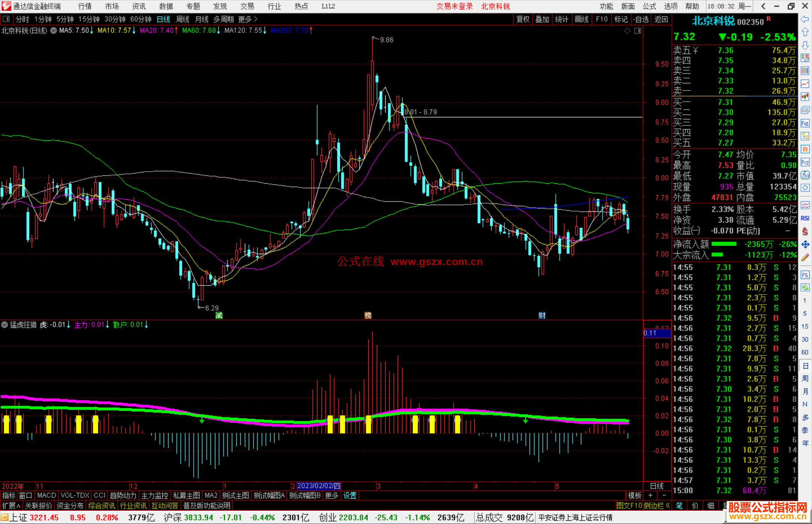This screenshot has width=812, height=524.
Task: Click the 2023/02/02 date marker on timeline
Action: tap(319, 486)
